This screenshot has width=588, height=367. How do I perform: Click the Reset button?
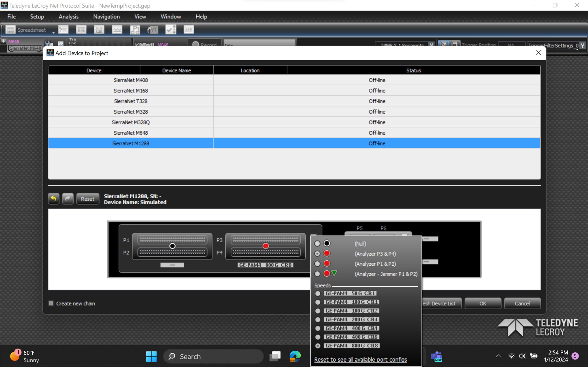88,199
